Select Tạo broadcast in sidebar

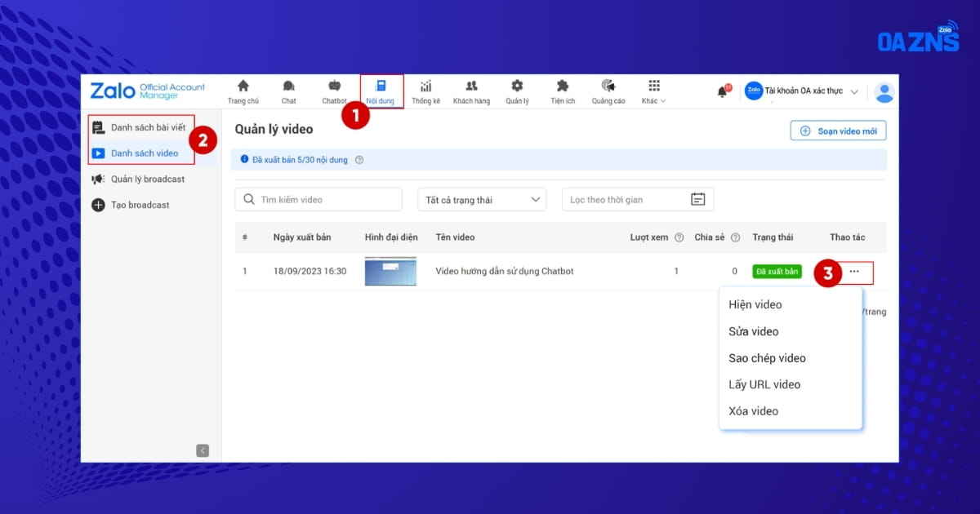coord(131,205)
